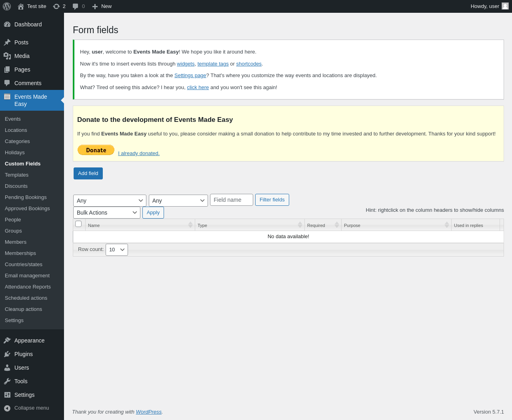Viewport: 512px width, 420px height.
Task: Click the yellow Donate button
Action: pos(96,150)
